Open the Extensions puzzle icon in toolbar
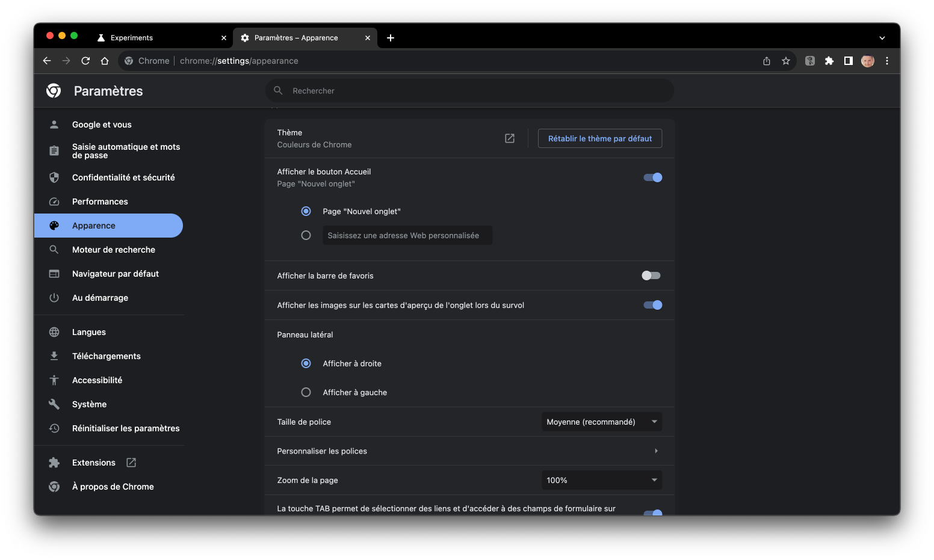This screenshot has height=560, width=934. (x=829, y=61)
